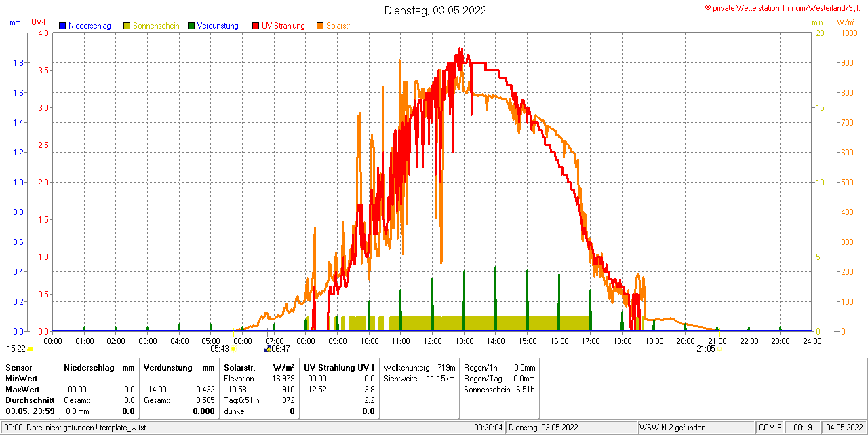Click the Sonnenschein 6:51h entry
The height and width of the screenshot is (435, 868).
(x=499, y=390)
